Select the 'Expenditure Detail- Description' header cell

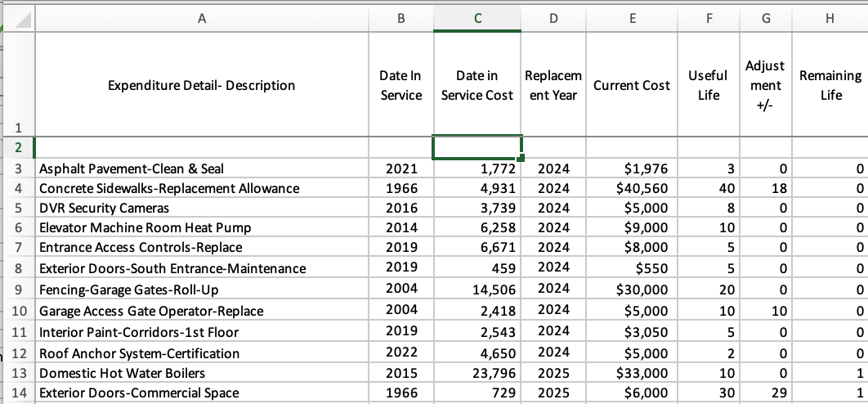pyautogui.click(x=204, y=85)
